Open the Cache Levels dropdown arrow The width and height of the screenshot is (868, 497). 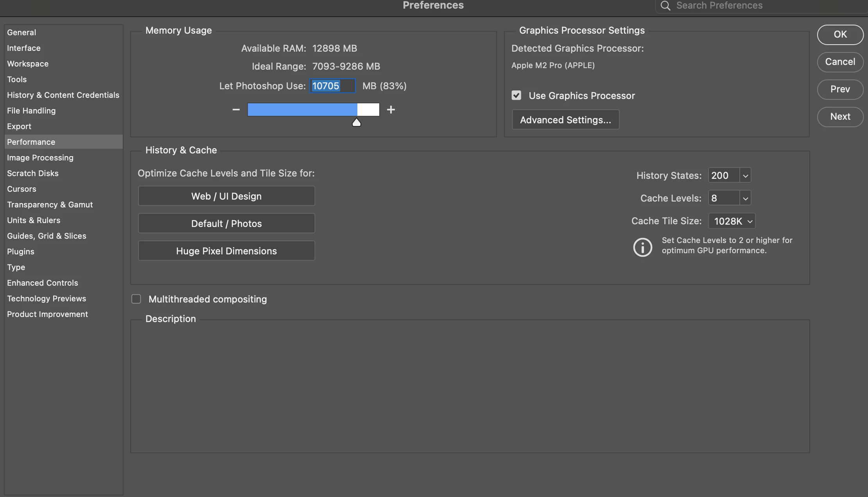click(745, 198)
